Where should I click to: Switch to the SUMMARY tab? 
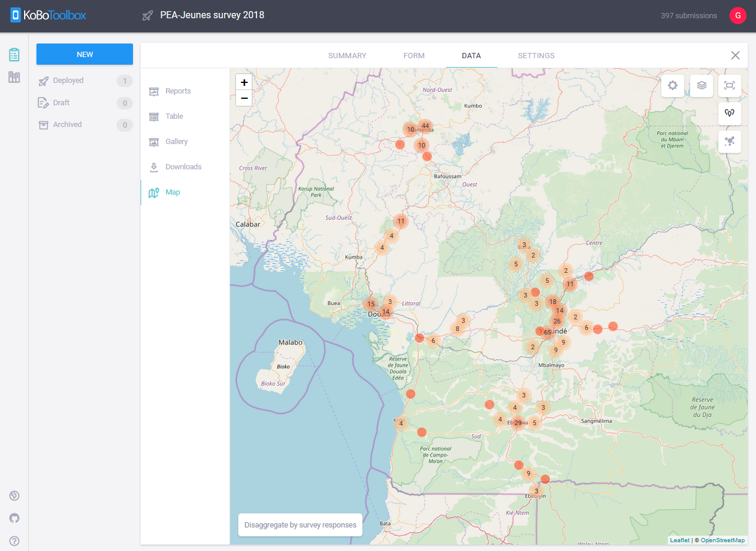347,56
